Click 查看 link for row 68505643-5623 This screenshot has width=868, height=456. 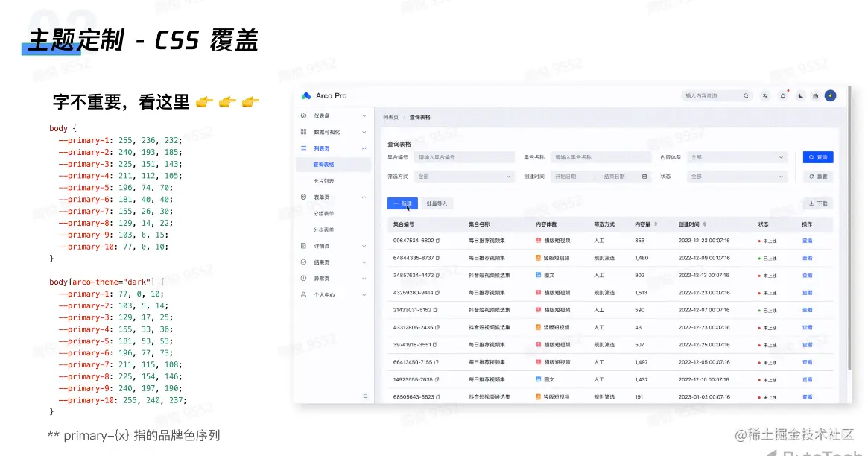(807, 397)
